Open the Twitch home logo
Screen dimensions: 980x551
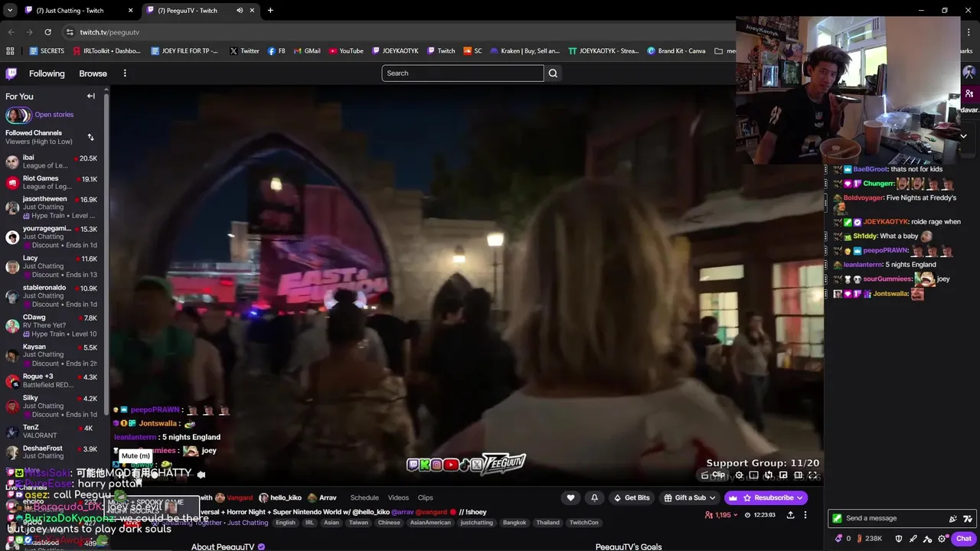coord(11,73)
